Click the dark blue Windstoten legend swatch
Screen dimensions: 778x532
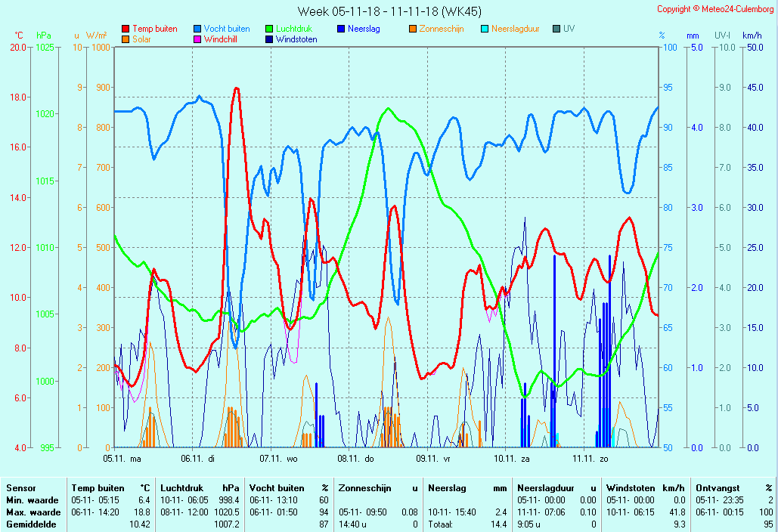coord(269,39)
